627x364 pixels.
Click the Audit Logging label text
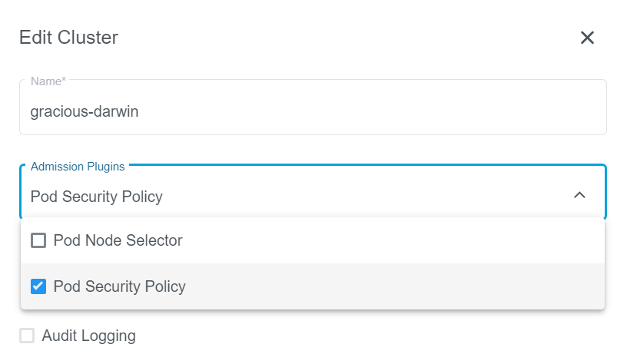tap(88, 336)
